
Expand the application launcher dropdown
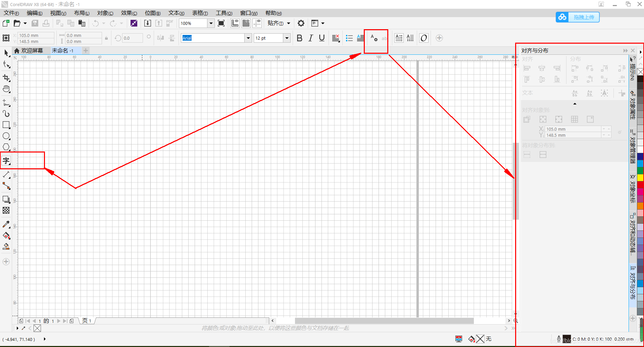(x=323, y=23)
